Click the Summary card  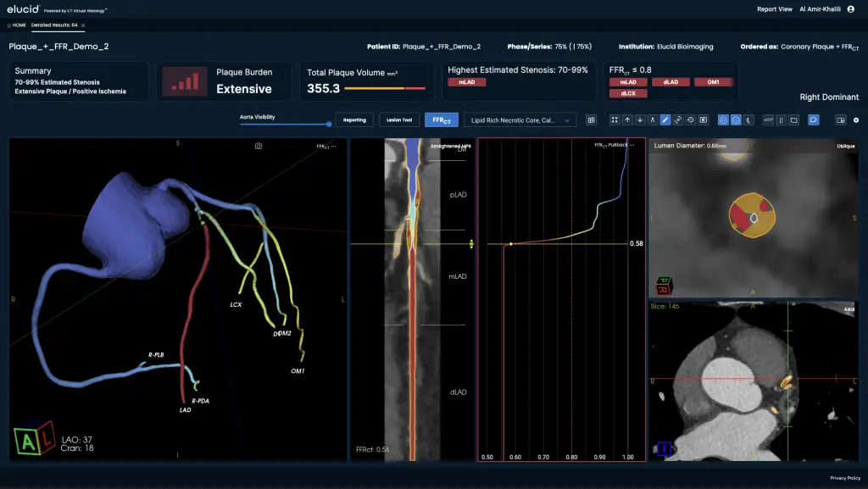click(x=79, y=81)
